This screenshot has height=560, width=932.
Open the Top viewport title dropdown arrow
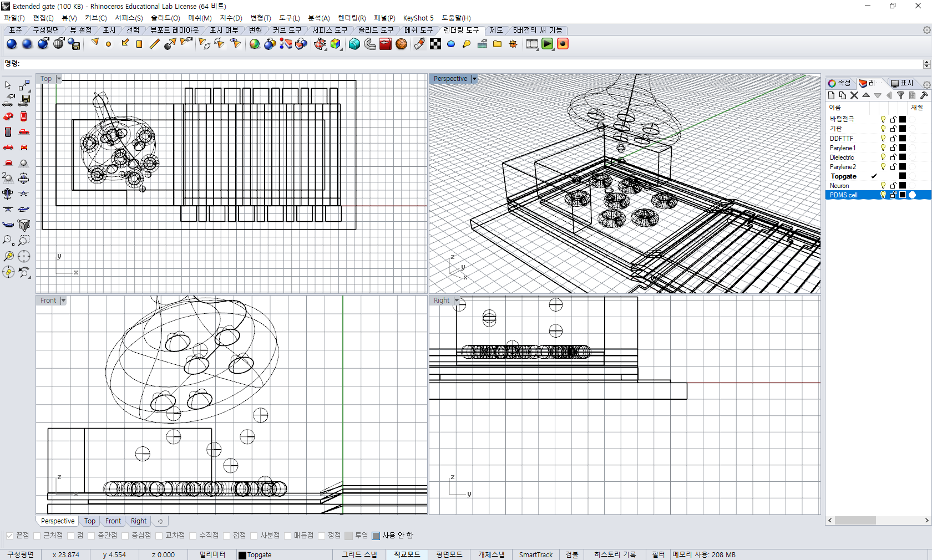tap(59, 79)
